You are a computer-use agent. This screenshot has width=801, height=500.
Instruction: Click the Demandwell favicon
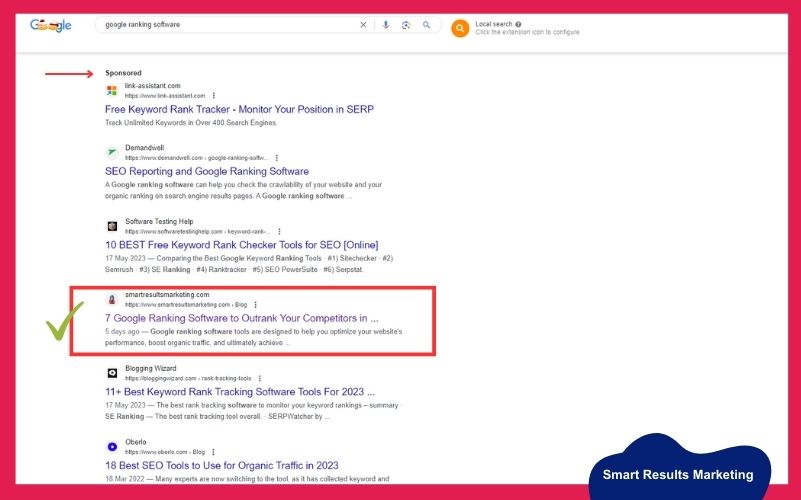(x=112, y=152)
